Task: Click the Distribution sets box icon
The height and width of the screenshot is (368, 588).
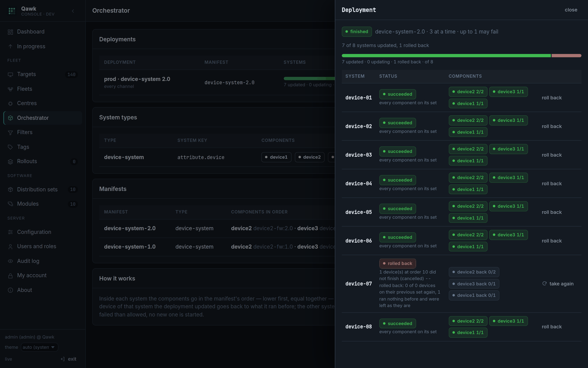Action: coord(10,189)
